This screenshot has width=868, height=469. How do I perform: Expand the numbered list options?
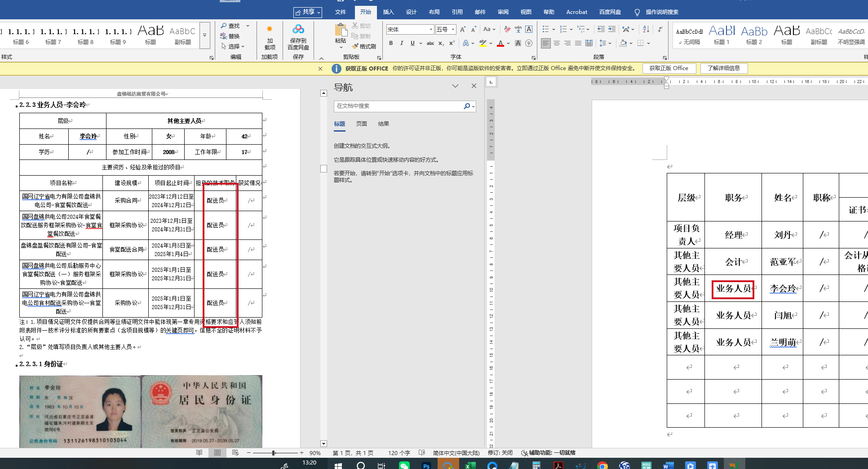571,30
